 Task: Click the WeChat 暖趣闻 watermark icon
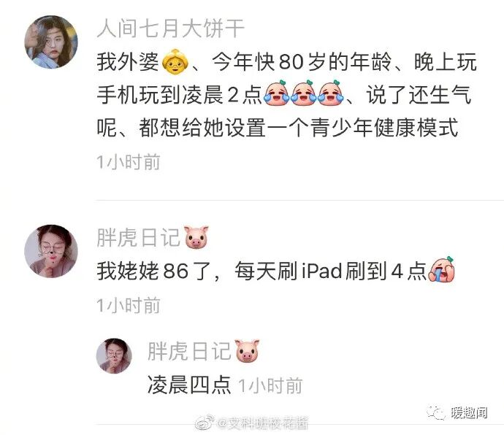[x=436, y=412]
